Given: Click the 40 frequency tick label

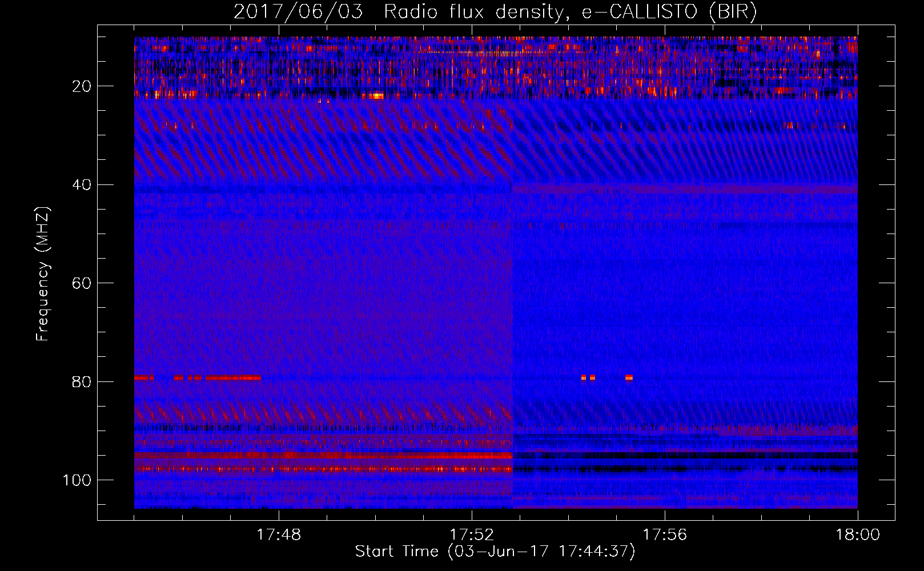Looking at the screenshot, I should click(82, 185).
